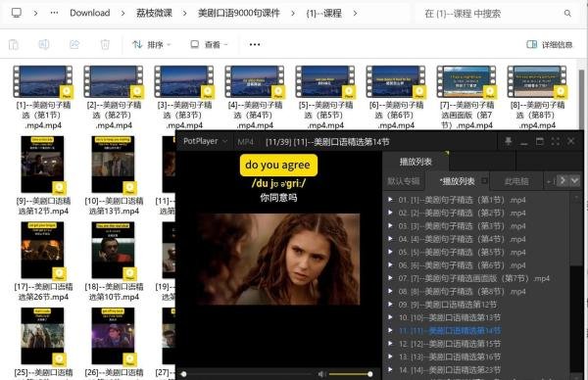Select playlist item 04 美剧句子精选(第4节)
Screen dimensions: 588x380
(x=476, y=239)
